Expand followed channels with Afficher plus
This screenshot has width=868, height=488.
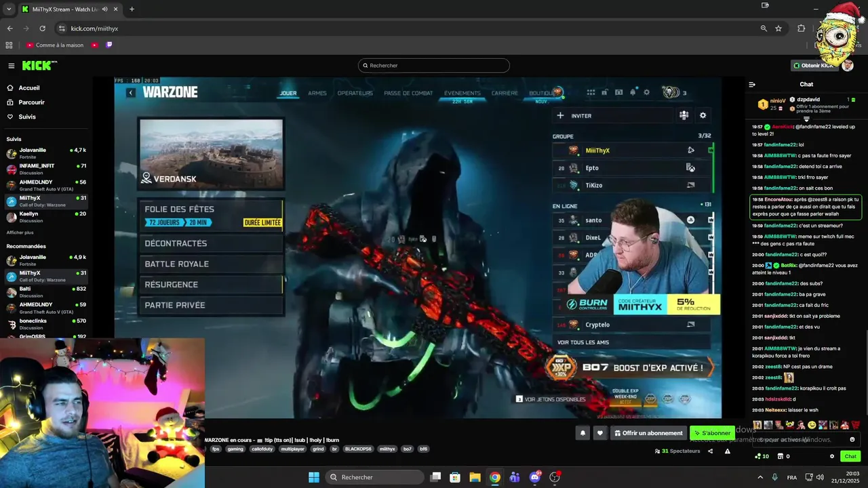click(x=20, y=232)
